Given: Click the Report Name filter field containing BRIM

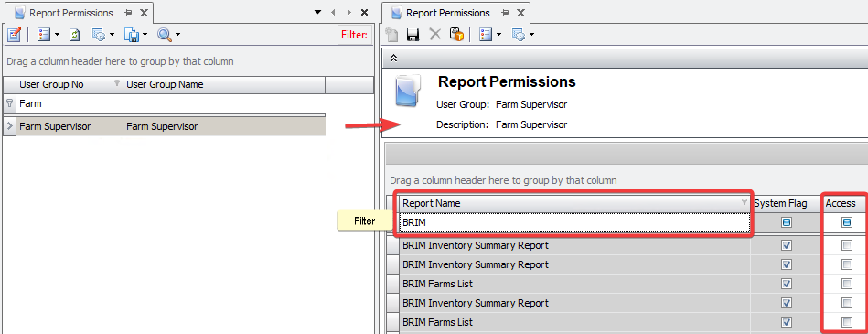Looking at the screenshot, I should pos(574,222).
